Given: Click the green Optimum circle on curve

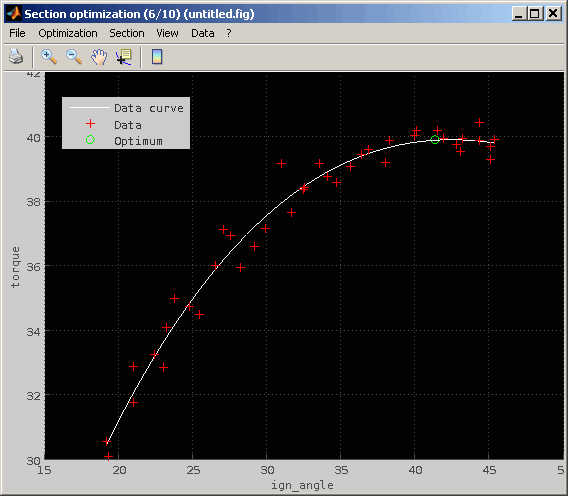Looking at the screenshot, I should pos(435,139).
